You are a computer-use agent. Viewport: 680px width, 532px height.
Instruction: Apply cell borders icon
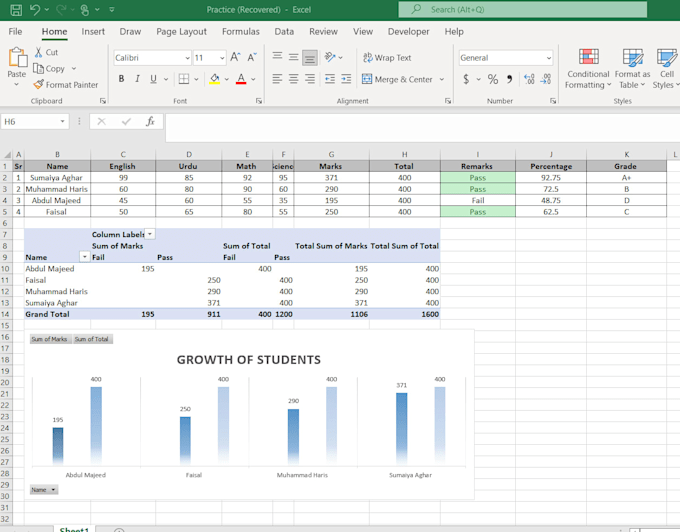[x=184, y=79]
